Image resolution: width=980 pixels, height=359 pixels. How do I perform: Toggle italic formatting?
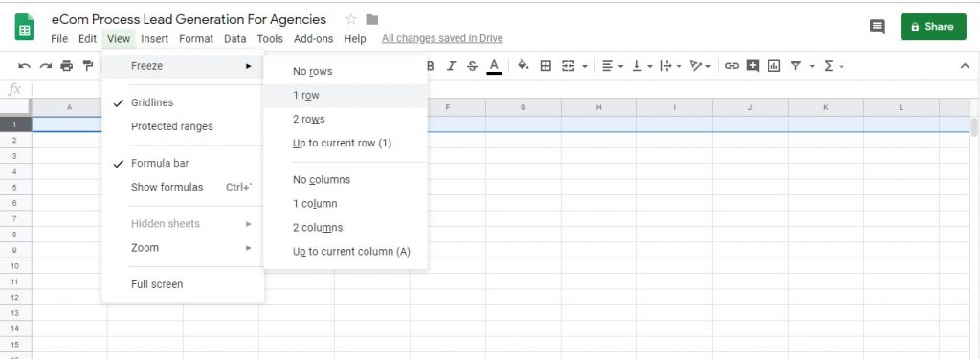click(x=452, y=66)
